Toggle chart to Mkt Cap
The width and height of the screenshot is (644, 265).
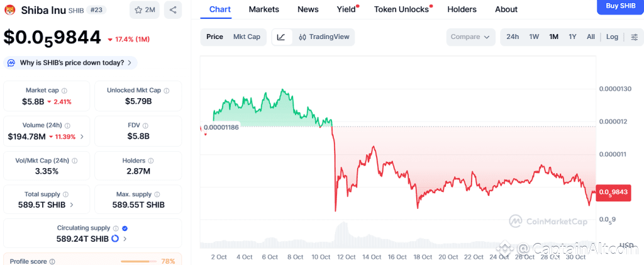[x=247, y=37]
